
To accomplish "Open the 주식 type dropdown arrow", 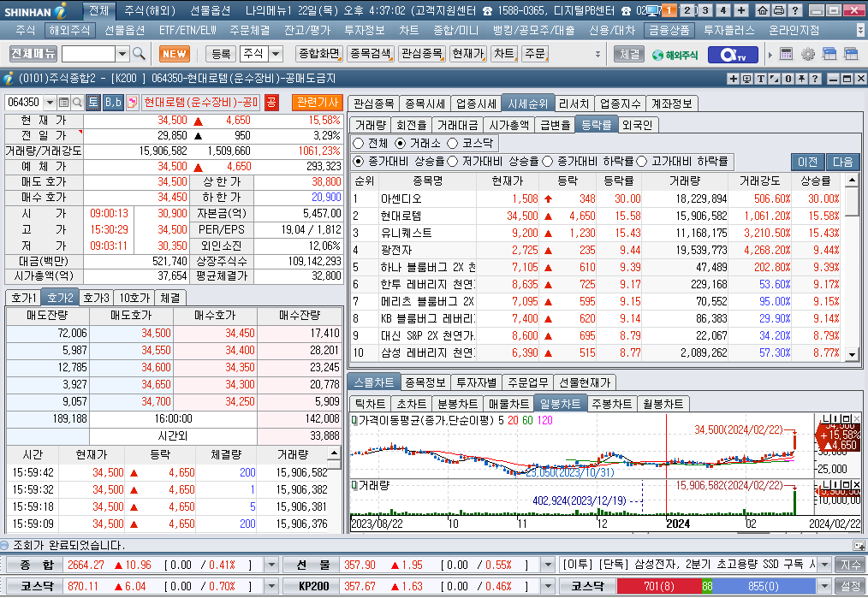I will coord(276,54).
